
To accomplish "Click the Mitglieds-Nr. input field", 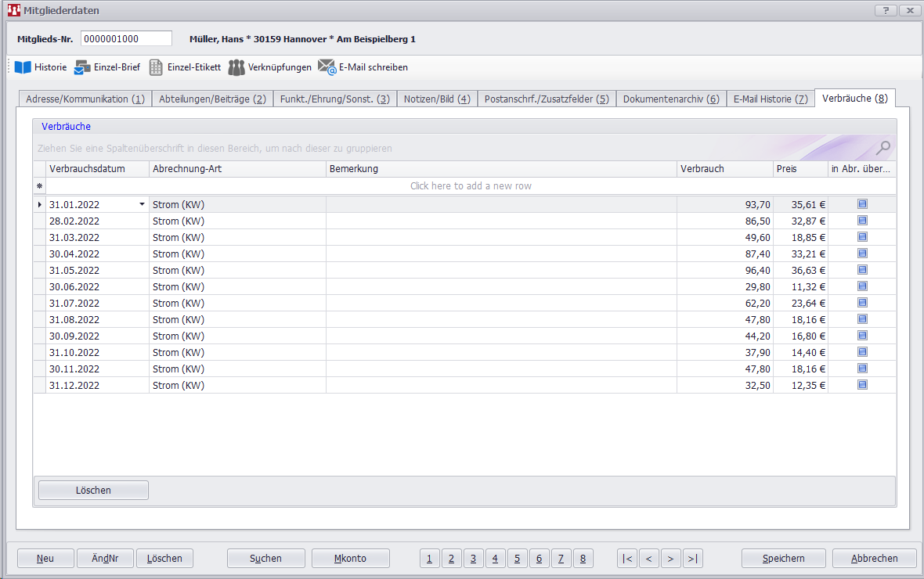I will point(126,39).
